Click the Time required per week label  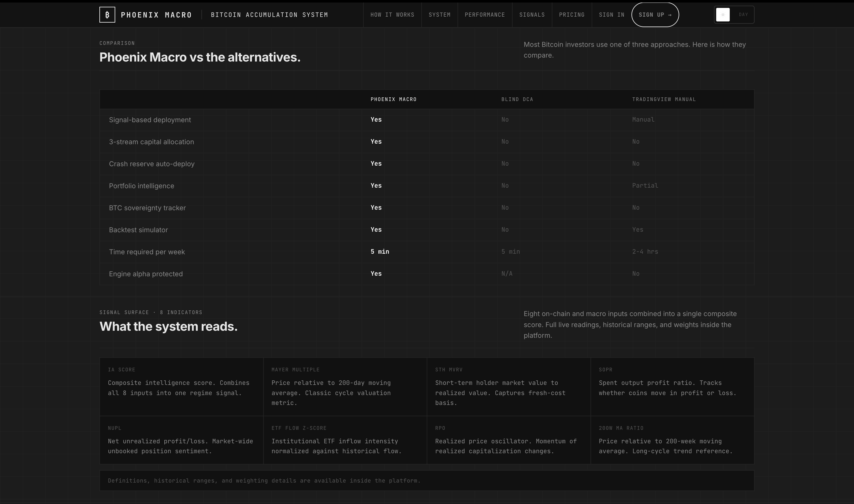pos(147,252)
